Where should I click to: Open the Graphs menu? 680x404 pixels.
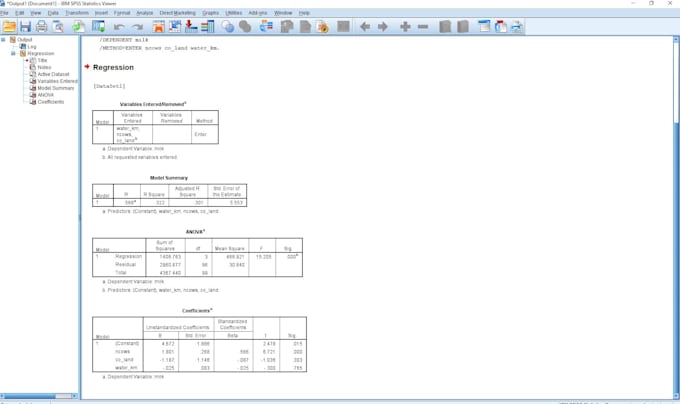point(210,13)
